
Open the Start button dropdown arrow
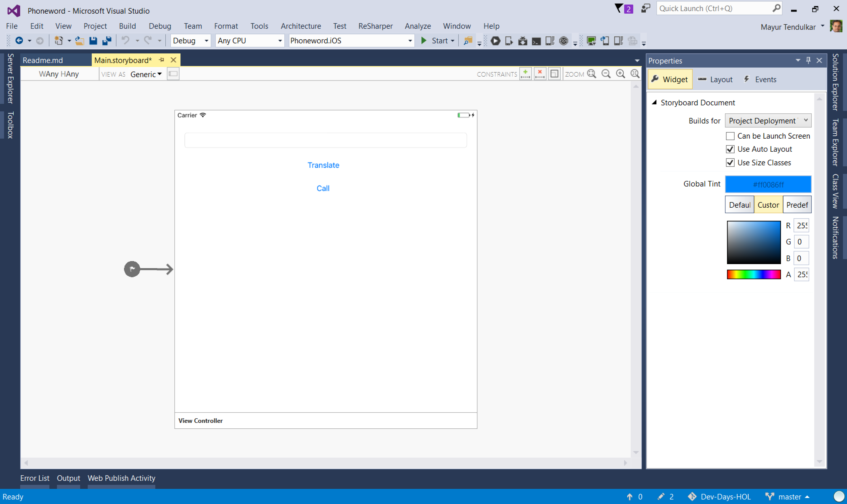pos(452,41)
